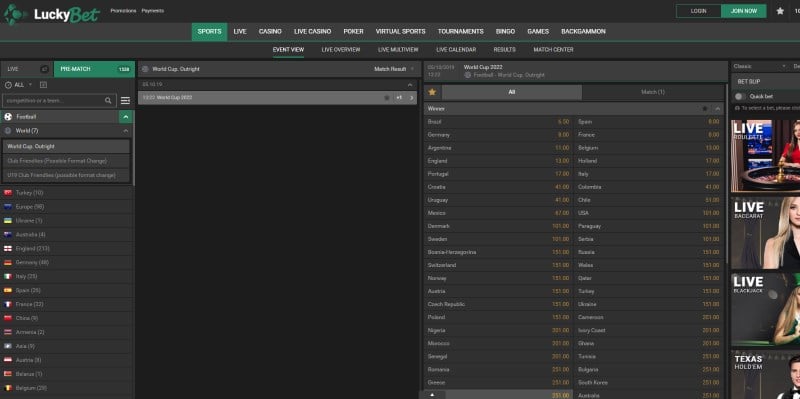Click the arrow on World Cup 2022 row
This screenshot has width=800, height=399.
pyautogui.click(x=412, y=97)
